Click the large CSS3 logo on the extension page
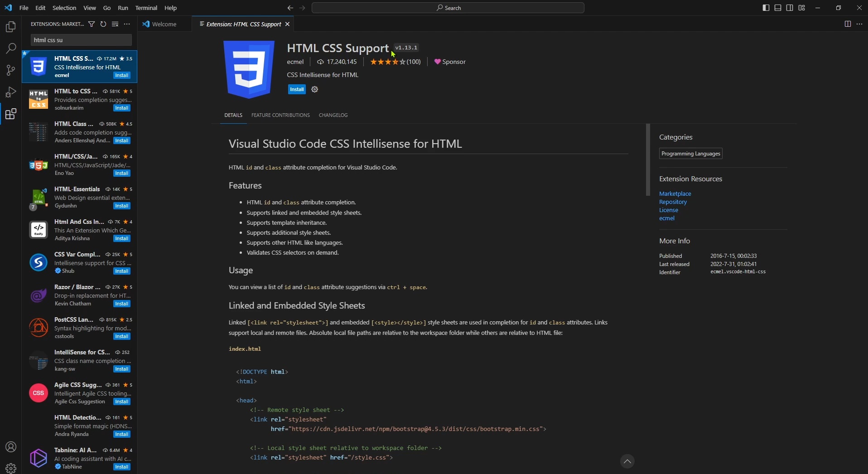The image size is (868, 474). pyautogui.click(x=249, y=69)
